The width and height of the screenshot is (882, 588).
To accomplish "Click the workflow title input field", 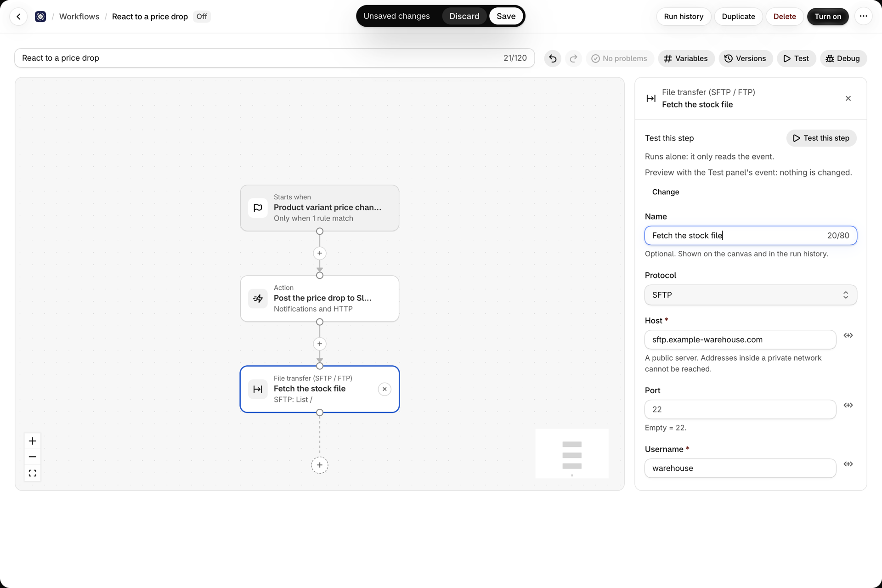I will (274, 58).
